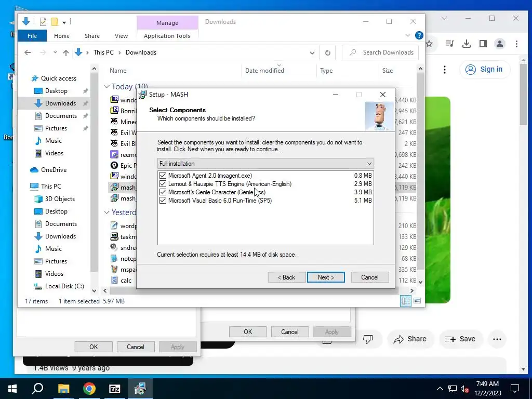Screen dimensions: 532x399
Task: Switch to large icons view
Action: tap(417, 301)
